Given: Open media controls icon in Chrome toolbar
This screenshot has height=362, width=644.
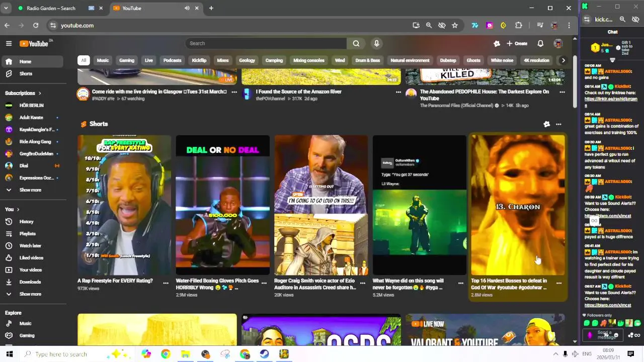Looking at the screenshot, I should coord(540,25).
